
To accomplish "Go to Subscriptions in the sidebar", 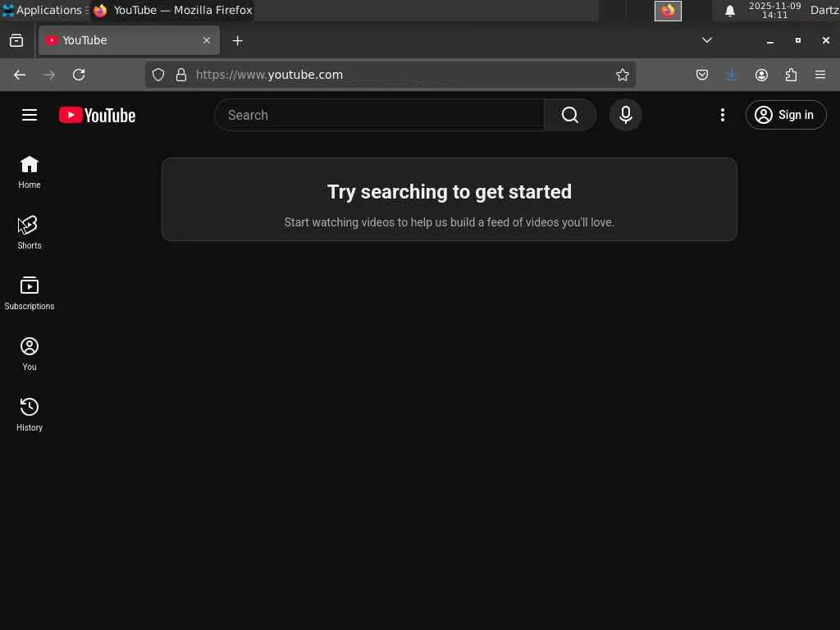I will [x=29, y=293].
